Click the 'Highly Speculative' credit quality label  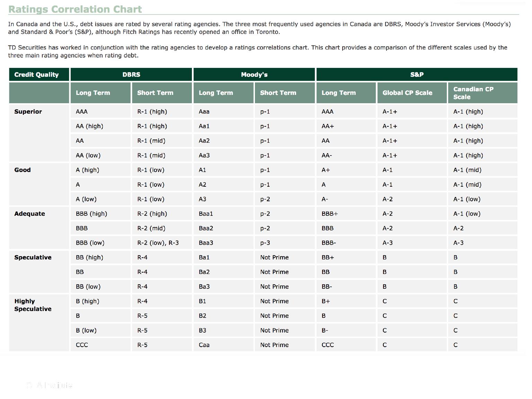pos(33,305)
